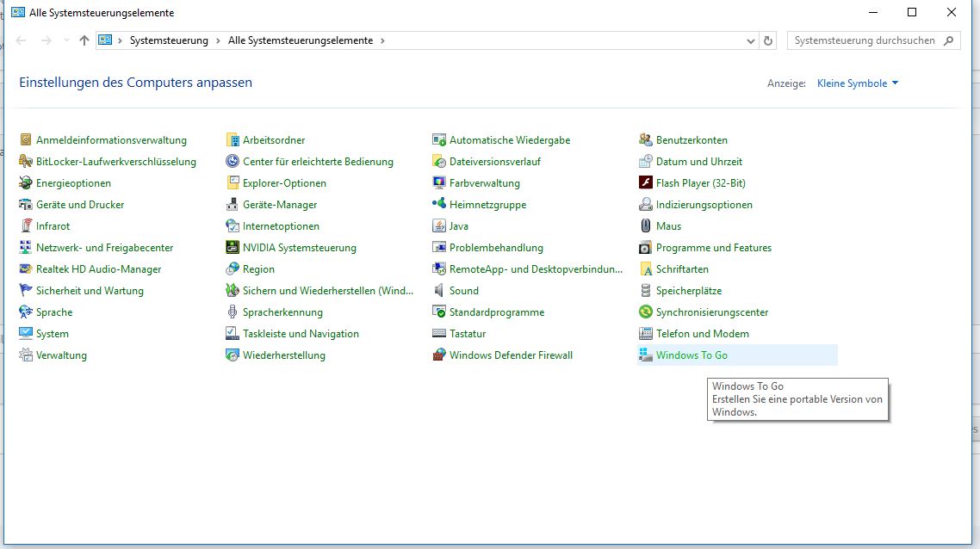Click the Synchronisierungscenter icon
980x549 pixels.
(646, 312)
